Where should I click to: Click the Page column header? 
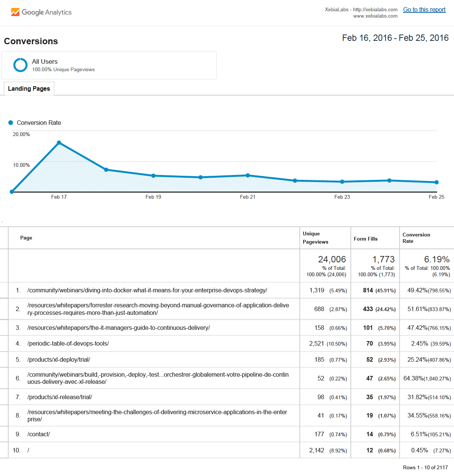(x=26, y=238)
